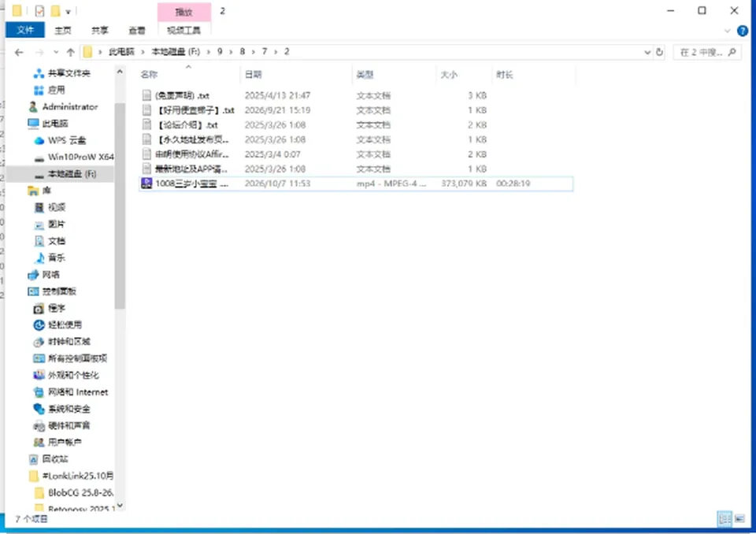Open the 文件 menu tab
This screenshot has width=756, height=534.
pyautogui.click(x=25, y=31)
